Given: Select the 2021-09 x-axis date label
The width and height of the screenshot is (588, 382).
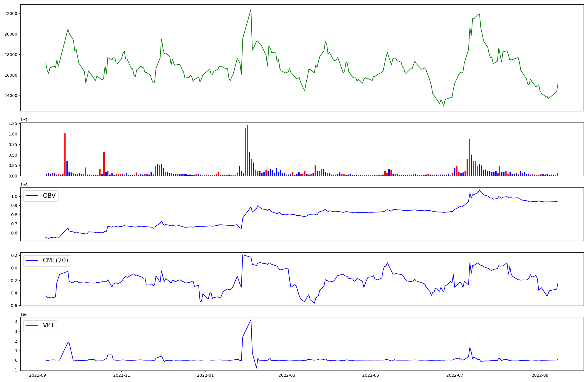Looking at the screenshot, I should [x=37, y=375].
